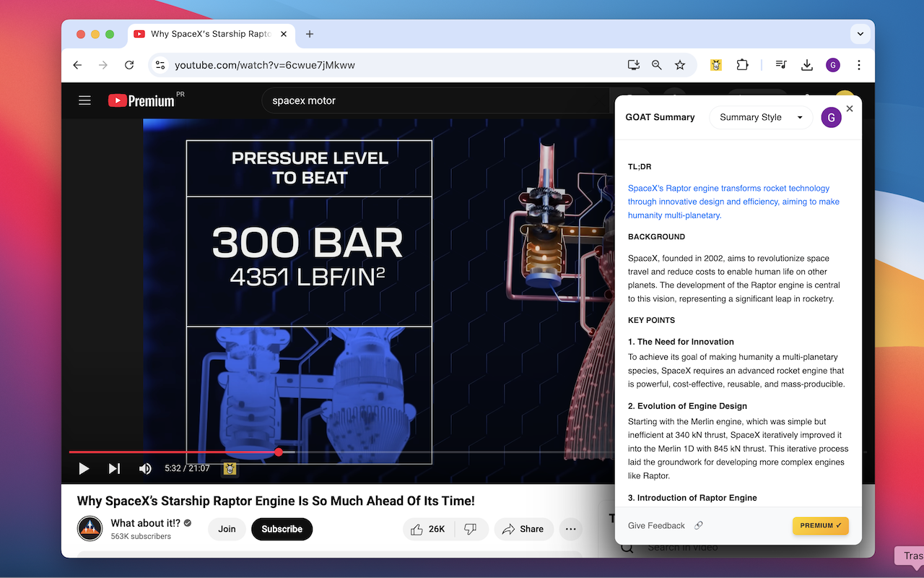Bookmark this page with the star icon
The height and width of the screenshot is (578, 924).
pyautogui.click(x=680, y=65)
